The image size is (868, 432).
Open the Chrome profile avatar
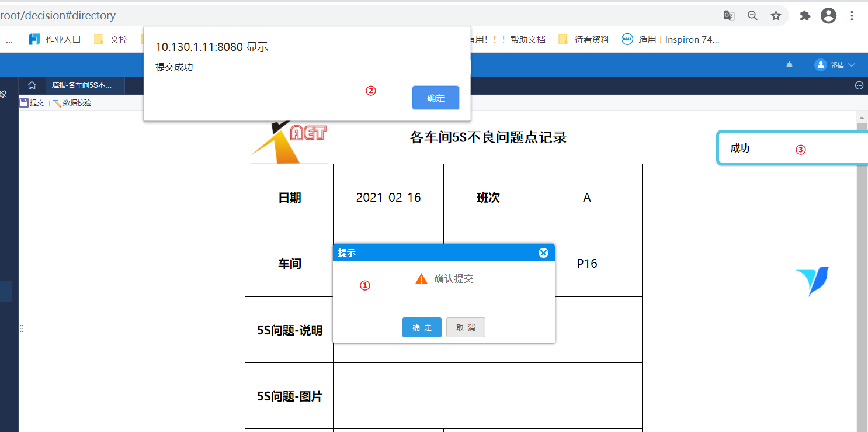(x=828, y=16)
